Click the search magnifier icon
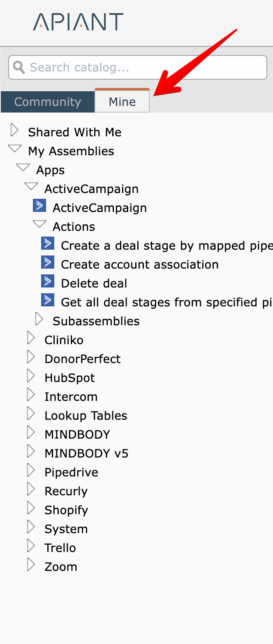273x644 pixels. [19, 67]
